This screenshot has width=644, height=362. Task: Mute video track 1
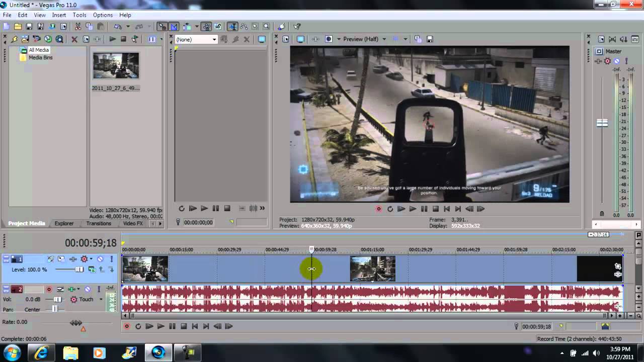coord(100,259)
